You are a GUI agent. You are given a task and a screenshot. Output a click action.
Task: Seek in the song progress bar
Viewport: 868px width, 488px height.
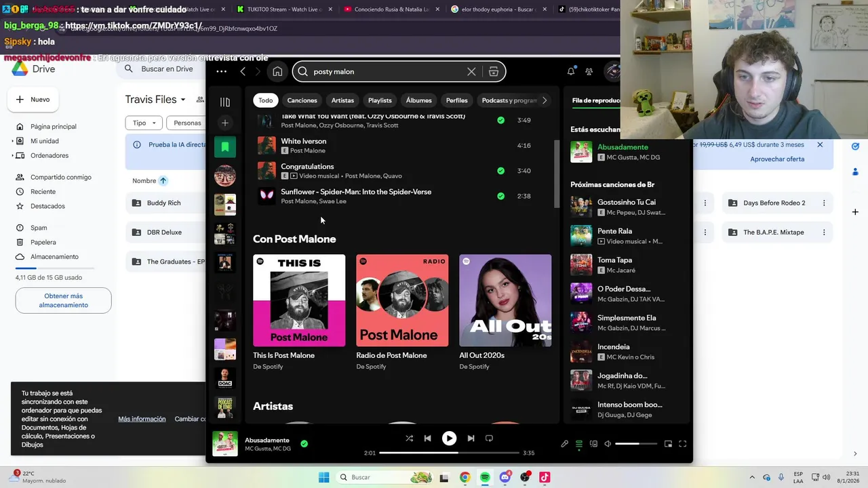tap(449, 453)
